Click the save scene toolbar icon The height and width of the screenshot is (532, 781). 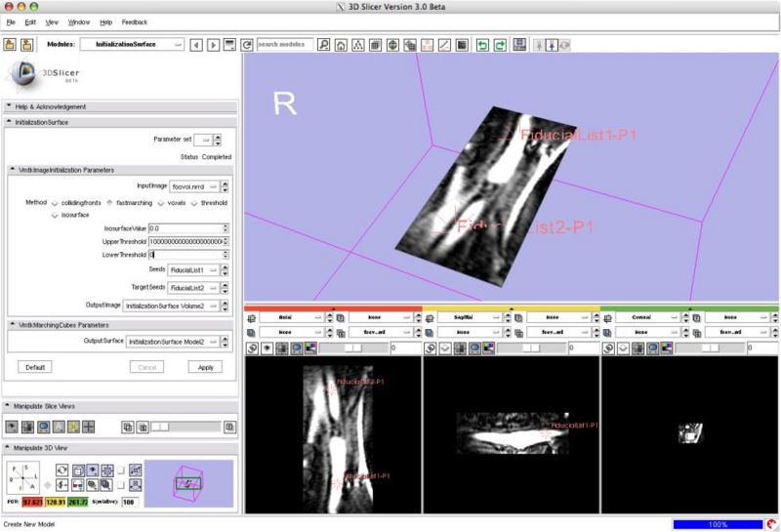(x=27, y=45)
